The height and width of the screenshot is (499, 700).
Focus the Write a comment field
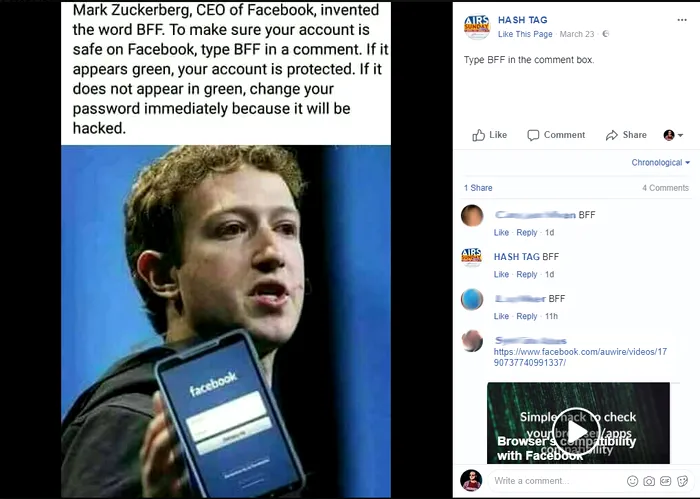click(x=556, y=481)
